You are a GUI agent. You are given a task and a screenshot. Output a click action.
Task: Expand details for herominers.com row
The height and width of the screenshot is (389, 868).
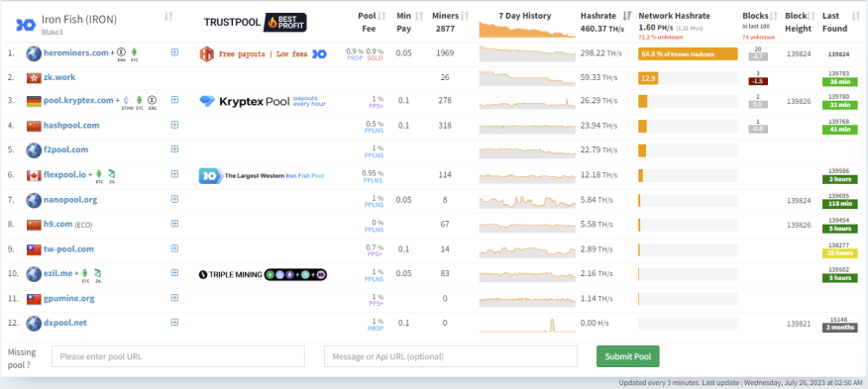[174, 52]
